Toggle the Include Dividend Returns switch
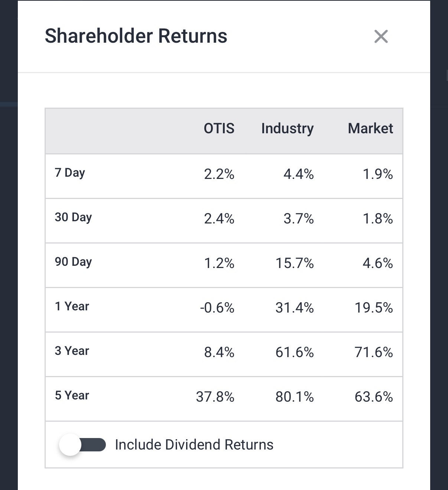 [x=82, y=444]
